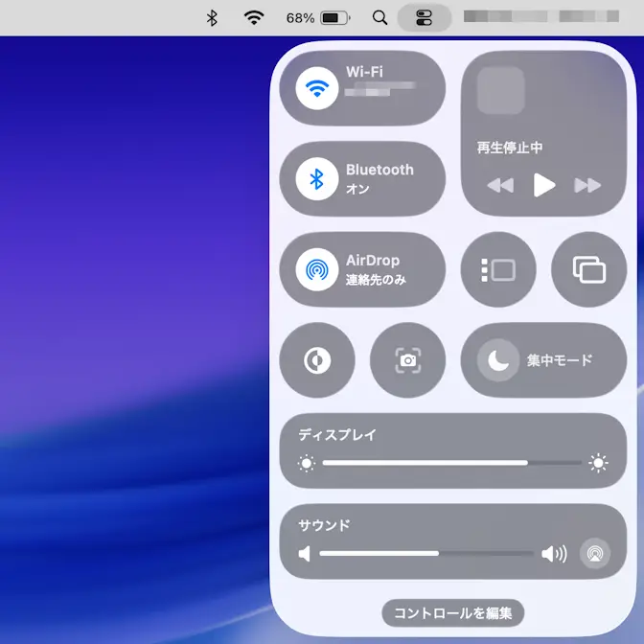Click the screenshot camera icon
Image resolution: width=644 pixels, height=644 pixels.
tap(407, 360)
